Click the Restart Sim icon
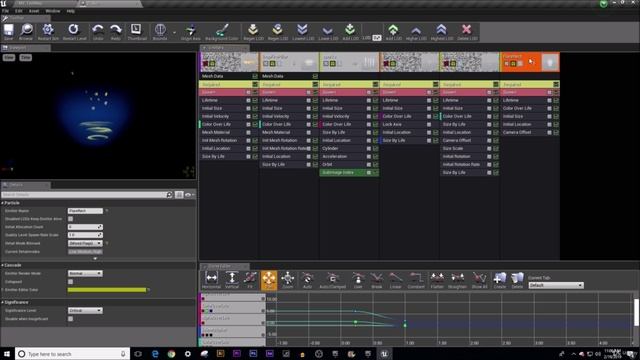The image size is (640, 360). point(48,31)
